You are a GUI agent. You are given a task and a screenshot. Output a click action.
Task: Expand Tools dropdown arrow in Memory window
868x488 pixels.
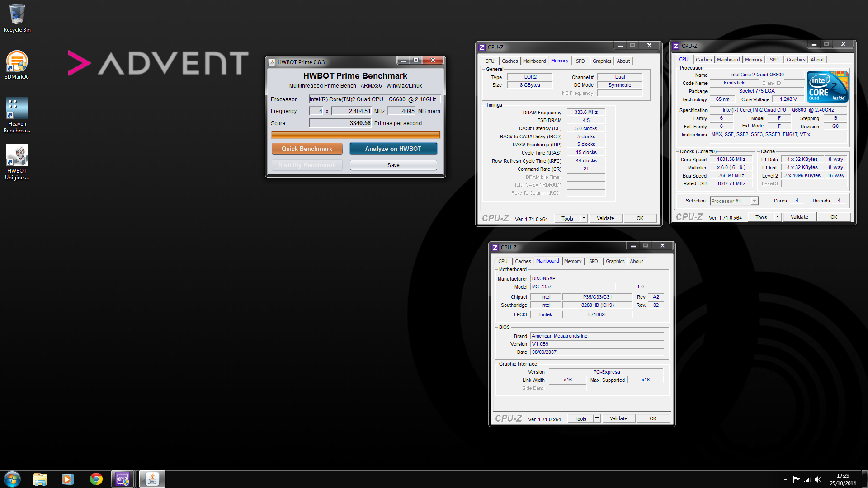584,218
